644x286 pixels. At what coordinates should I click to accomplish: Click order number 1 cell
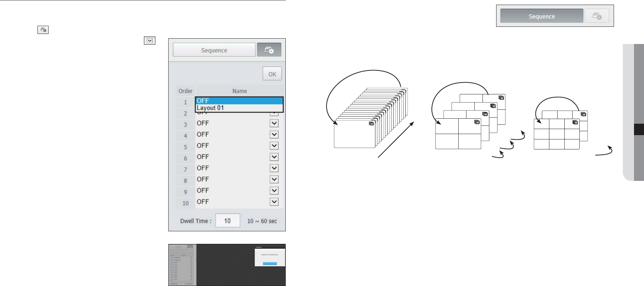pyautogui.click(x=185, y=102)
